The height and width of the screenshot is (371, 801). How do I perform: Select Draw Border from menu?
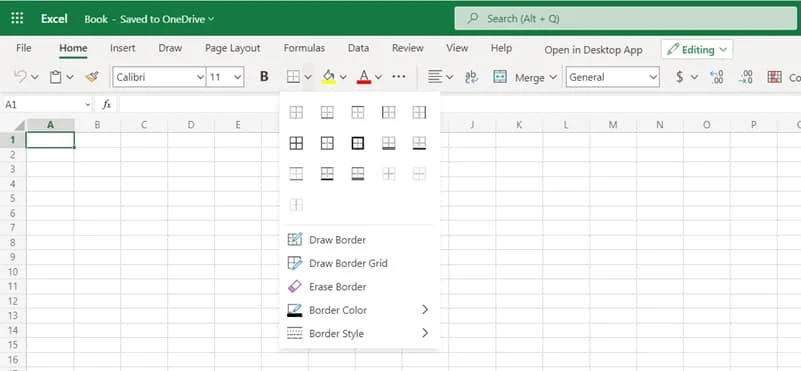(360, 240)
